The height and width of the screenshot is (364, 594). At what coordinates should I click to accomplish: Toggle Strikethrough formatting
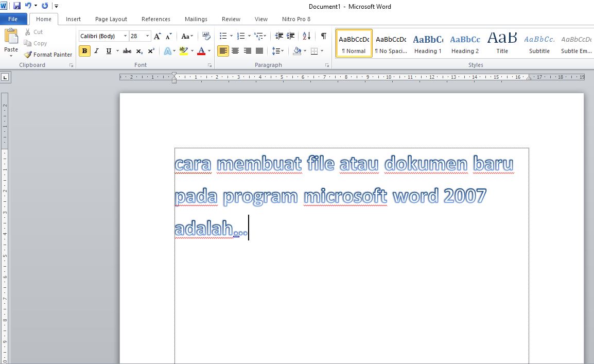point(127,51)
